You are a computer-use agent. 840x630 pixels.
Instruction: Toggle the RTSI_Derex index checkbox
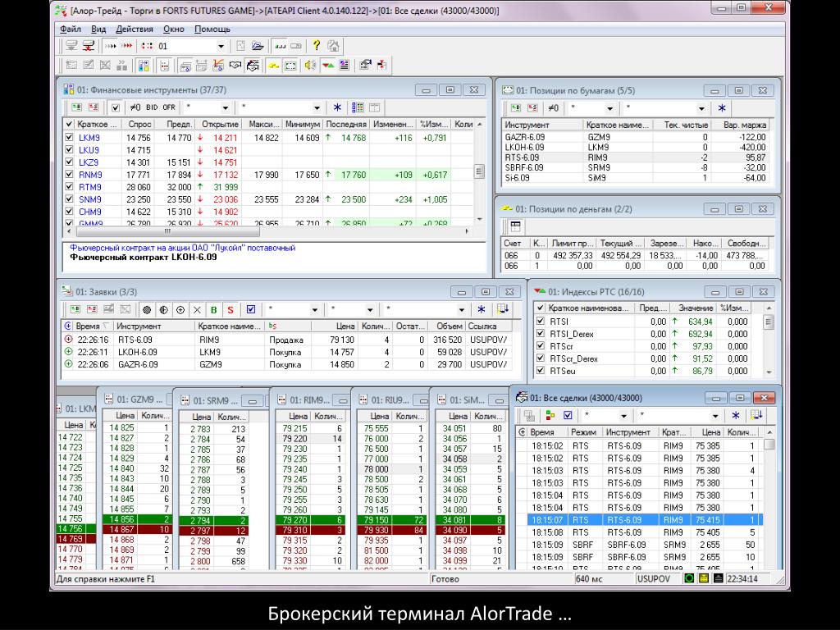(x=541, y=334)
